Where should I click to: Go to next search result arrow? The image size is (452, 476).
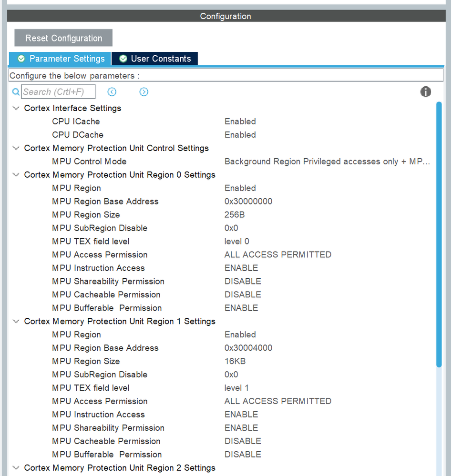[x=144, y=91]
